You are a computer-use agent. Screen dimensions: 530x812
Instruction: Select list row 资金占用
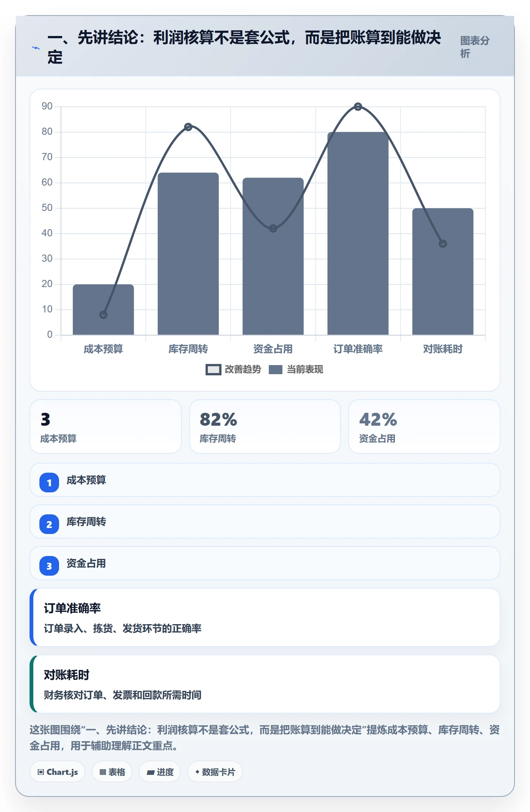coord(265,563)
